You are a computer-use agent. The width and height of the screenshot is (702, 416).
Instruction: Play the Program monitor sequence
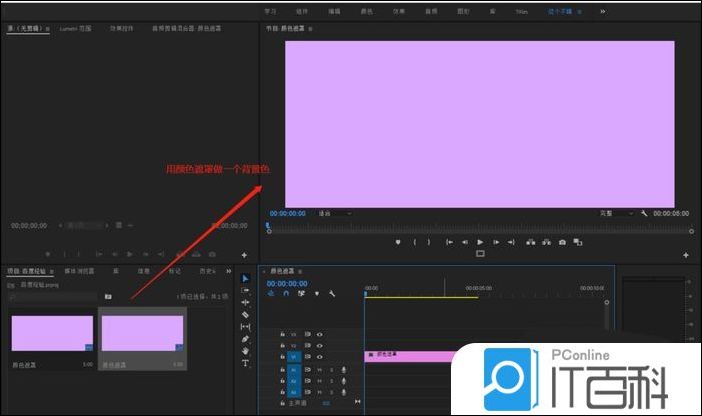tap(480, 242)
